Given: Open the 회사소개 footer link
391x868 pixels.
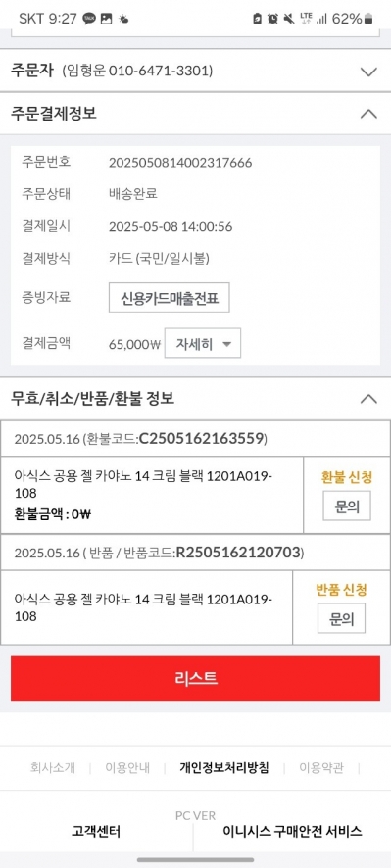Looking at the screenshot, I should (x=53, y=768).
